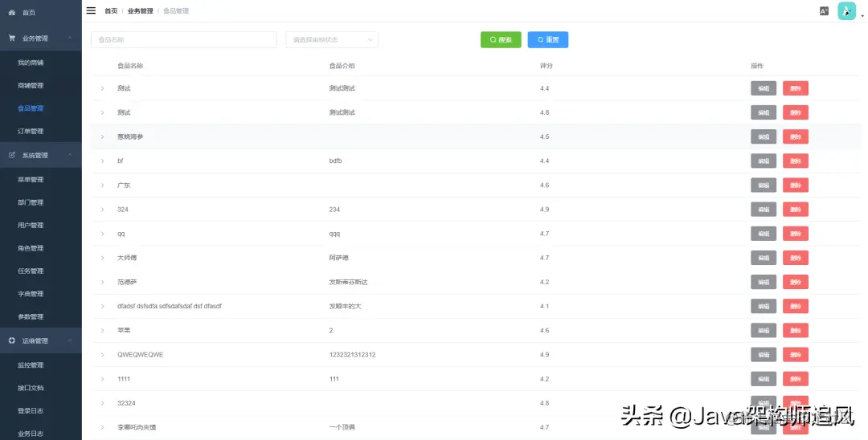Expand the 测试 row rated 4.4
This screenshot has width=868, height=440.
pos(102,88)
